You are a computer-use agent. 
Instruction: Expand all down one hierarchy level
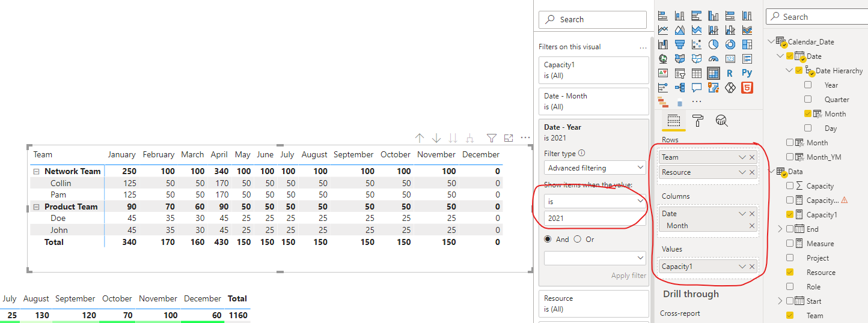tap(470, 138)
